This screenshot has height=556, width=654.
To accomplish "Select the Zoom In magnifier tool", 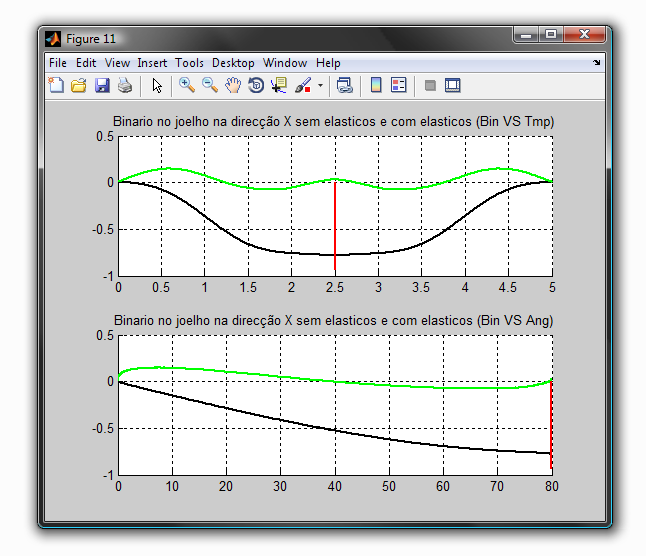I will click(187, 86).
